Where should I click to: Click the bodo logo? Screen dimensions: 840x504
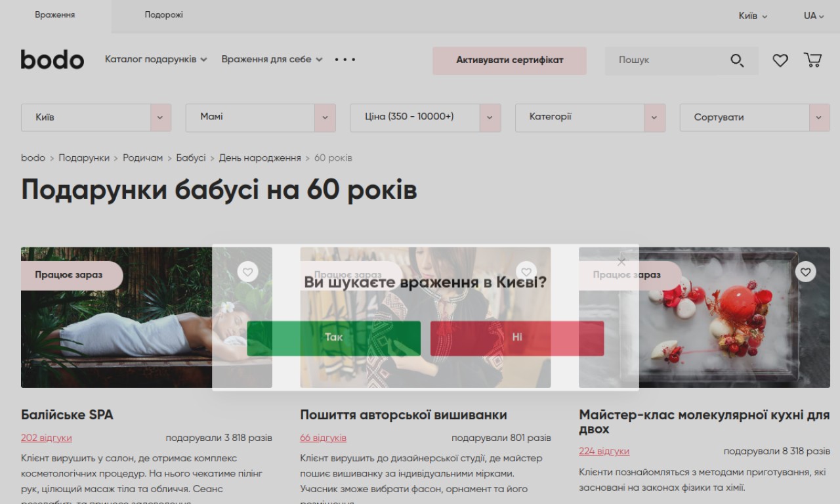(x=52, y=60)
